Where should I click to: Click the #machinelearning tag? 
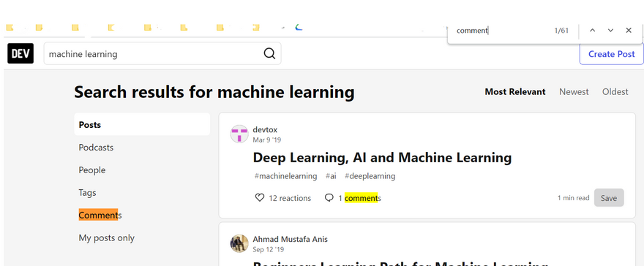tap(286, 176)
